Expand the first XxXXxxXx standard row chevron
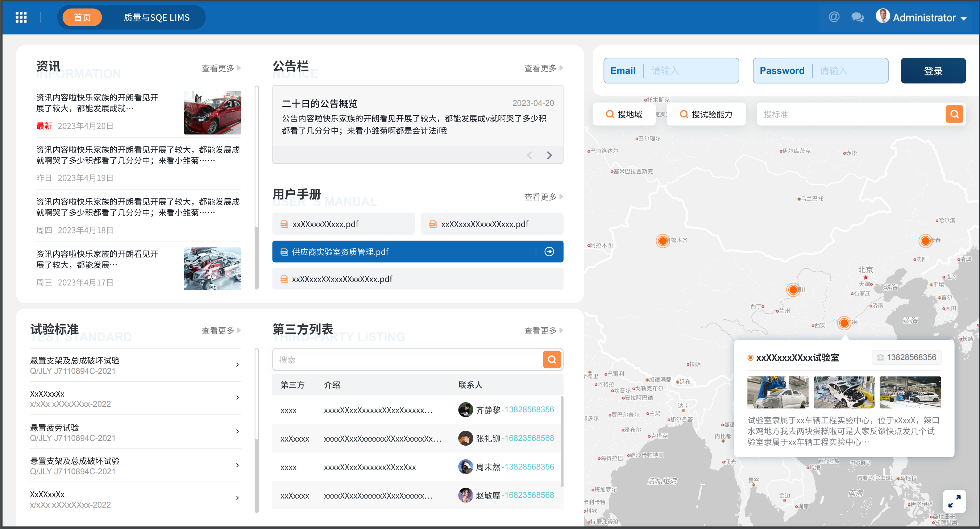Image resolution: width=980 pixels, height=529 pixels. tap(237, 398)
